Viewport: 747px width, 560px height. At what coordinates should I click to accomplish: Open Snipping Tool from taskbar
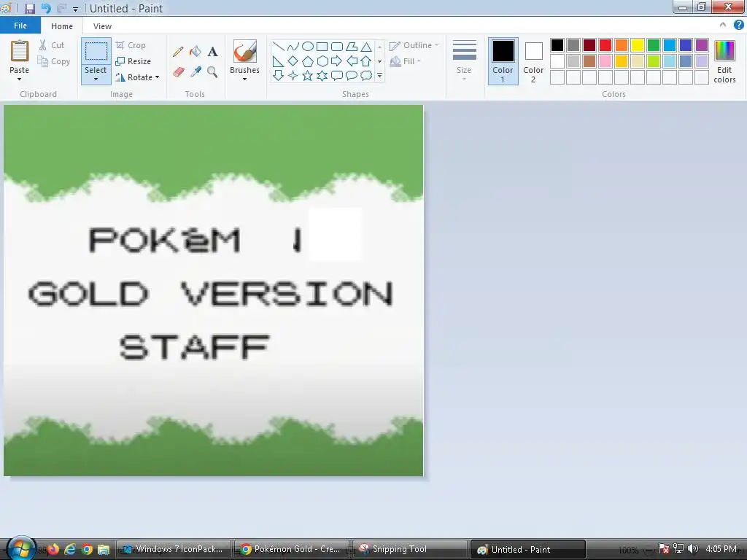pyautogui.click(x=411, y=549)
